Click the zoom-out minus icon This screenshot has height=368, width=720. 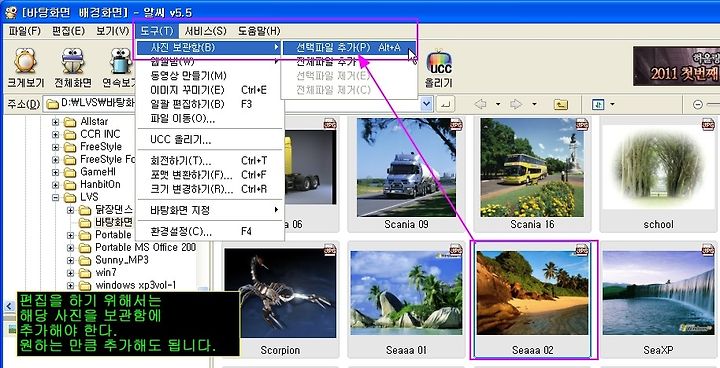698,105
